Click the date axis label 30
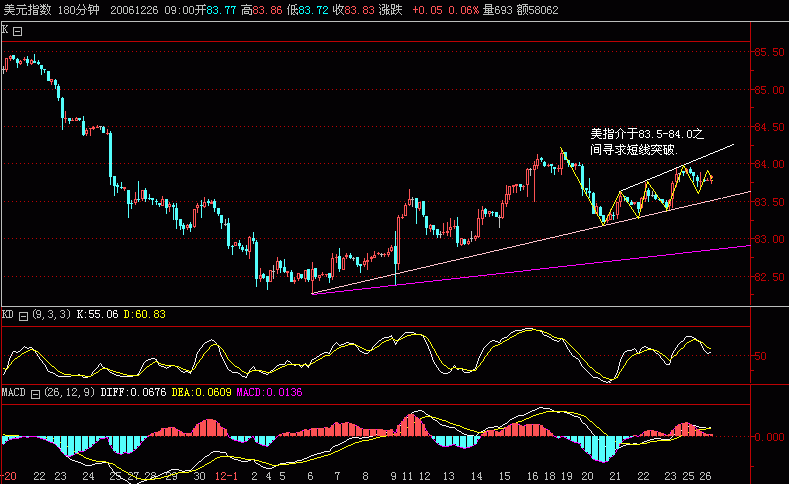 click(x=199, y=476)
